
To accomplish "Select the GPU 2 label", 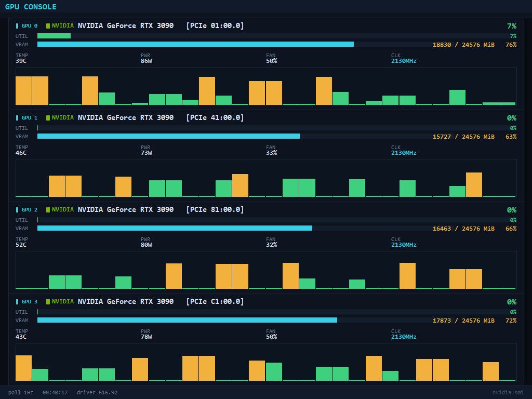I will pos(30,210).
